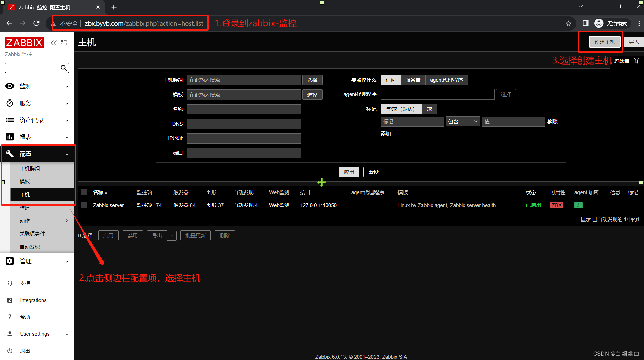Click the Z icon for Integrations
Image resolution: width=644 pixels, height=360 pixels.
coord(10,300)
